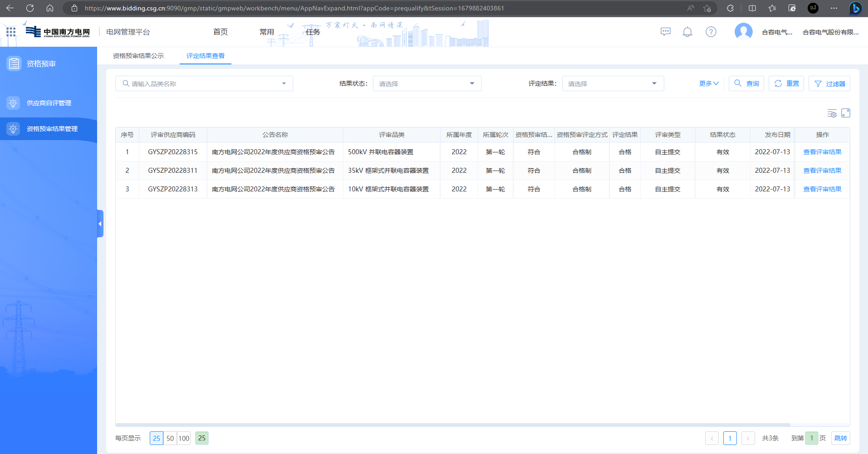Viewport: 868px width, 454px height.
Task: Open the help question mark icon
Action: 711,32
